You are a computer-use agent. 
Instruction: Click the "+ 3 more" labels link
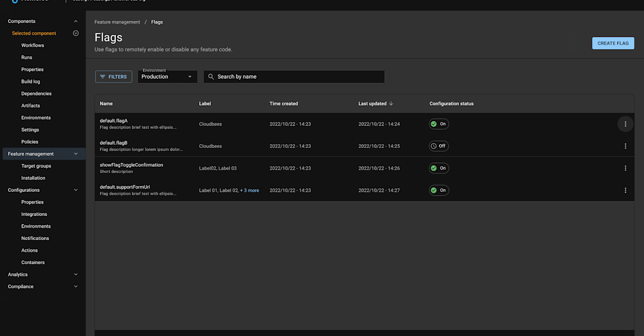(250, 190)
